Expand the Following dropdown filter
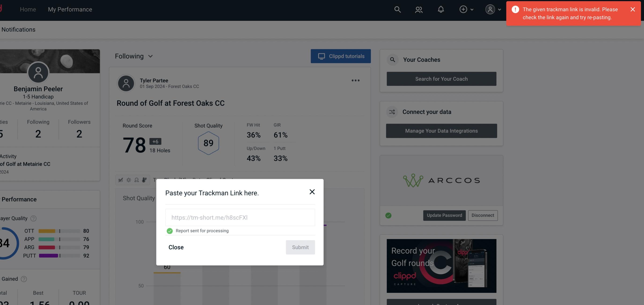 pyautogui.click(x=134, y=55)
